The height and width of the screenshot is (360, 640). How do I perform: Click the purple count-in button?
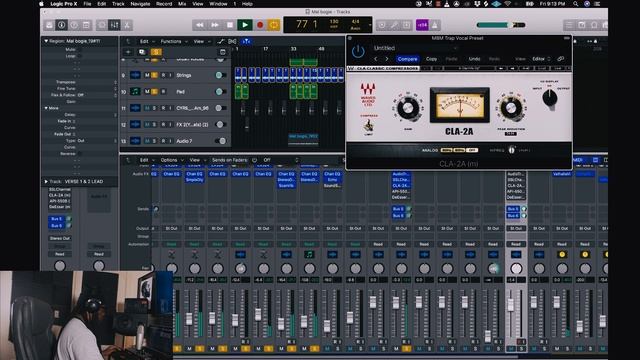pyautogui.click(x=422, y=25)
